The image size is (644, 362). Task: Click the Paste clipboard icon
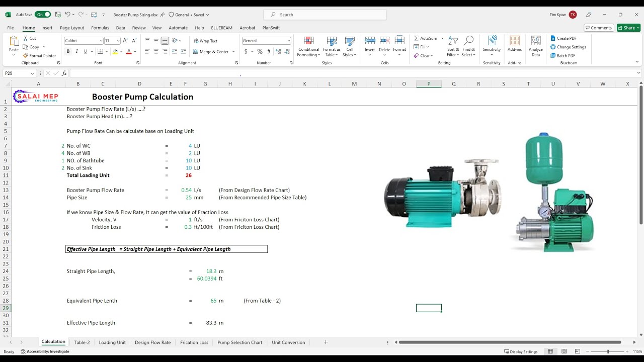coord(14,42)
